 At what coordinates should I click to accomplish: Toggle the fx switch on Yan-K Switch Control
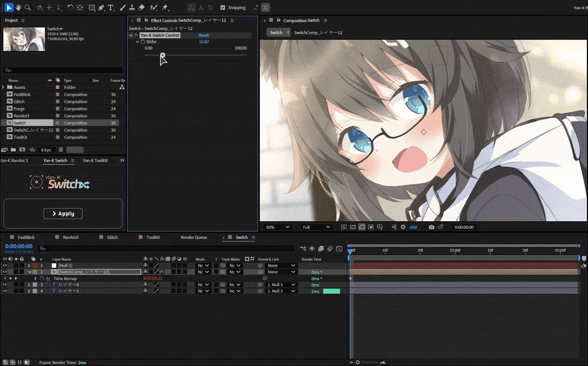click(136, 35)
